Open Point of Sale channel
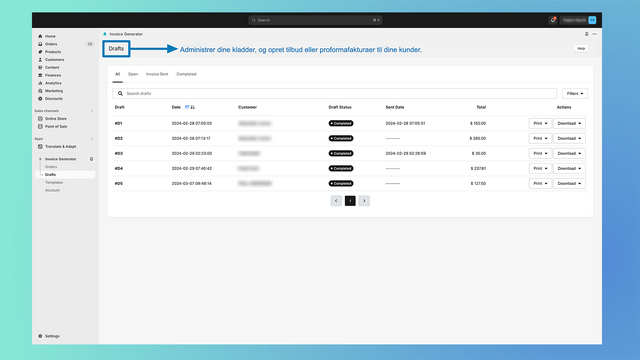 56,127
